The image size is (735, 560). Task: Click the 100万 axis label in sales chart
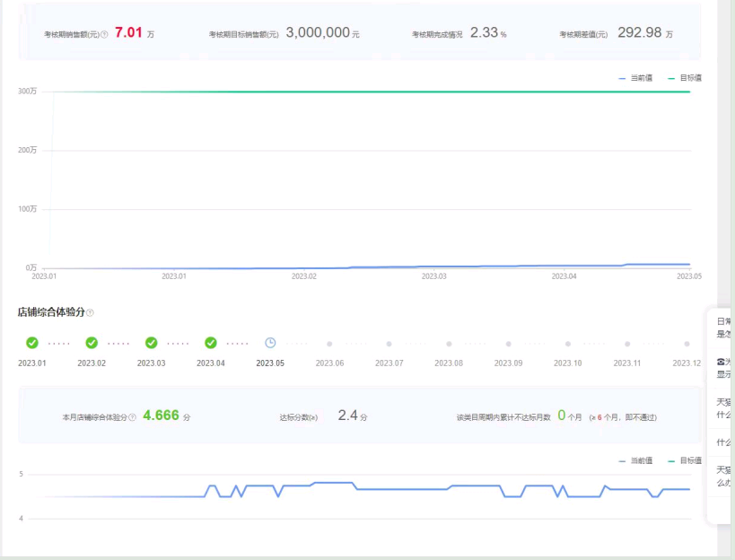pos(27,209)
